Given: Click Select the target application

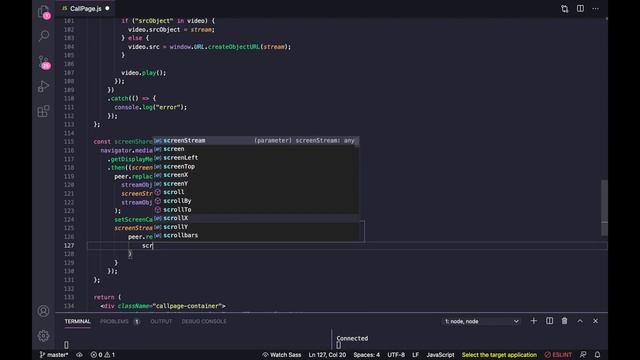Looking at the screenshot, I should point(499,355).
